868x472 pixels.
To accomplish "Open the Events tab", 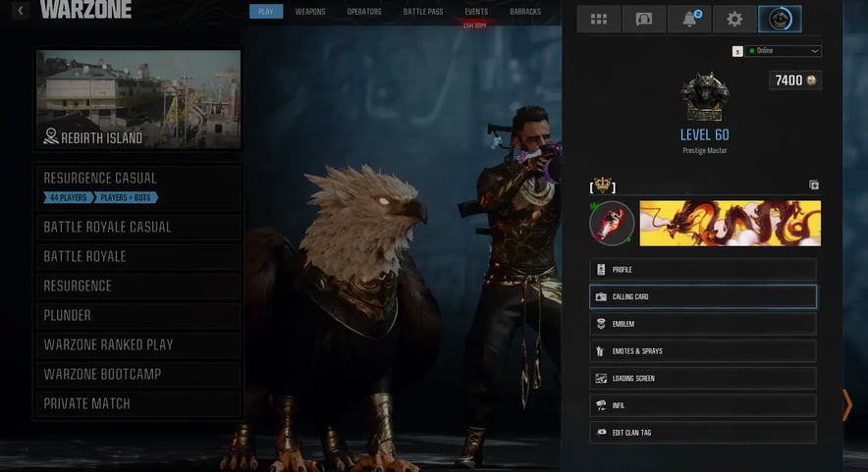I will pos(476,12).
